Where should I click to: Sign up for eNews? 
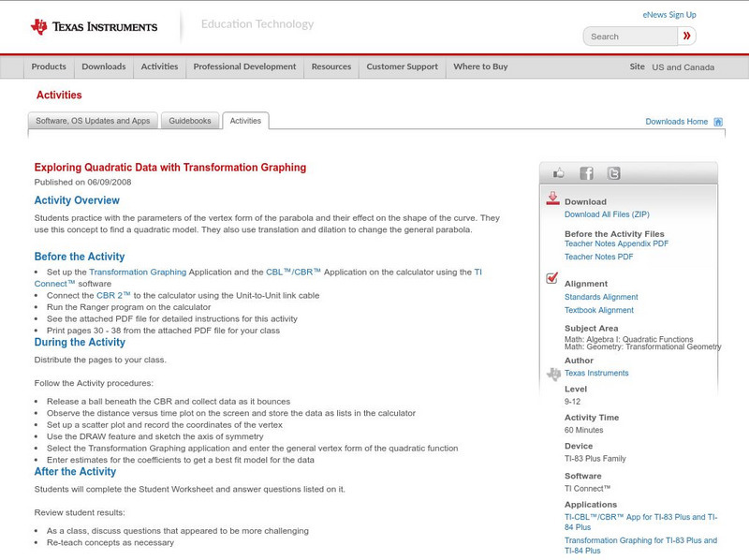668,14
